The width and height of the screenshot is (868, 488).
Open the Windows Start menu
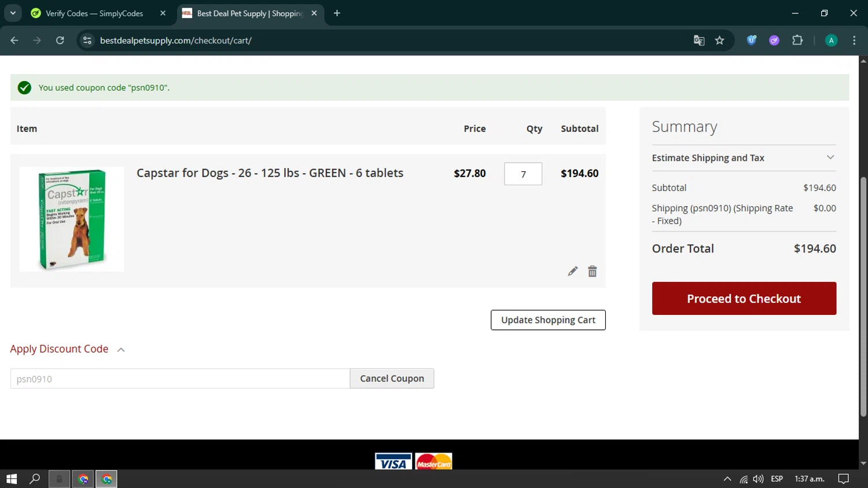click(x=12, y=479)
